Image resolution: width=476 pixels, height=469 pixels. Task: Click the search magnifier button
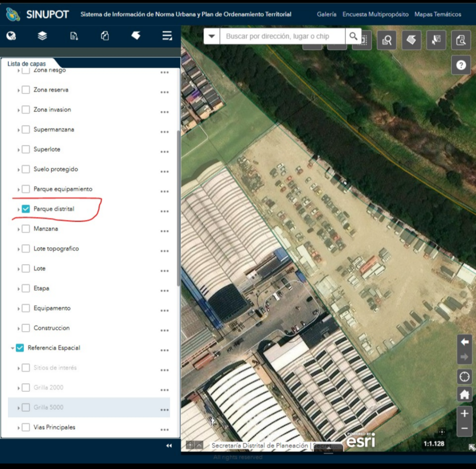pos(353,36)
